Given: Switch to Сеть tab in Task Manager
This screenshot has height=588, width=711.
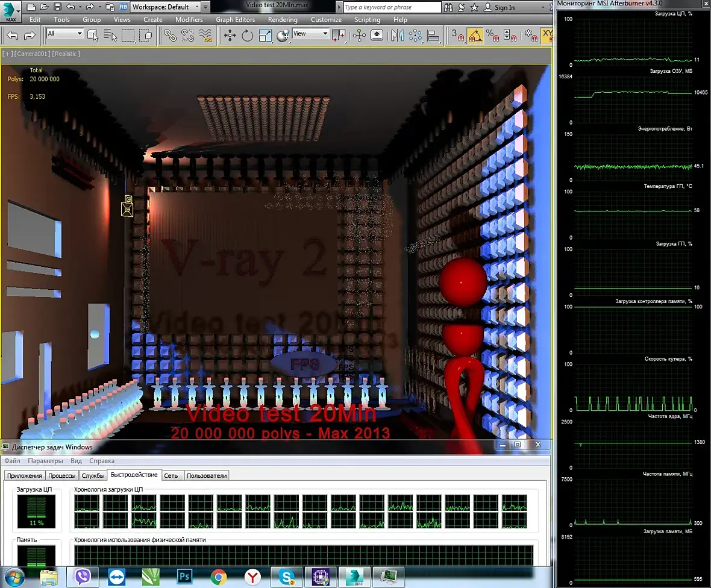Looking at the screenshot, I should (x=171, y=475).
